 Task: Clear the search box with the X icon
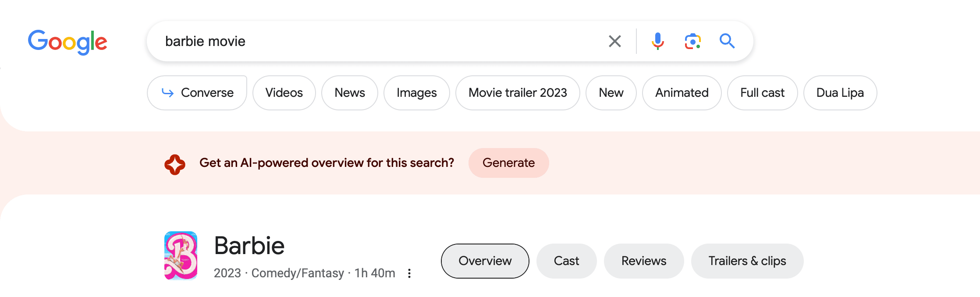pos(615,41)
